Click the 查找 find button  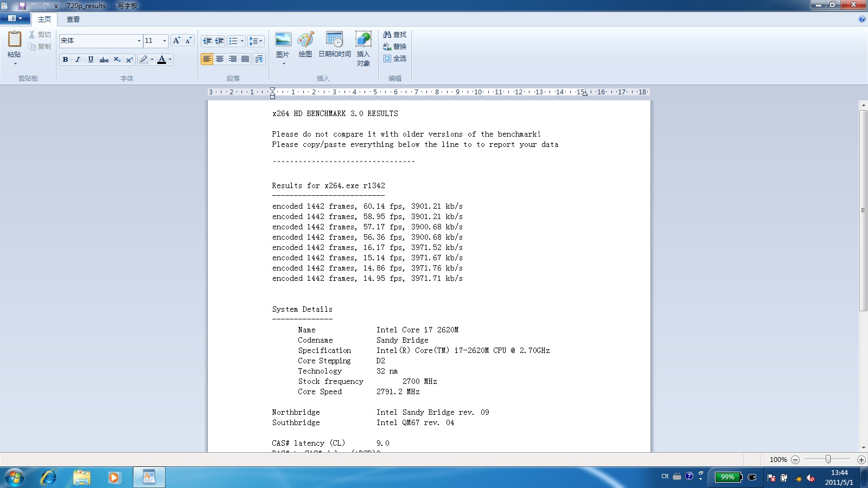click(x=395, y=35)
